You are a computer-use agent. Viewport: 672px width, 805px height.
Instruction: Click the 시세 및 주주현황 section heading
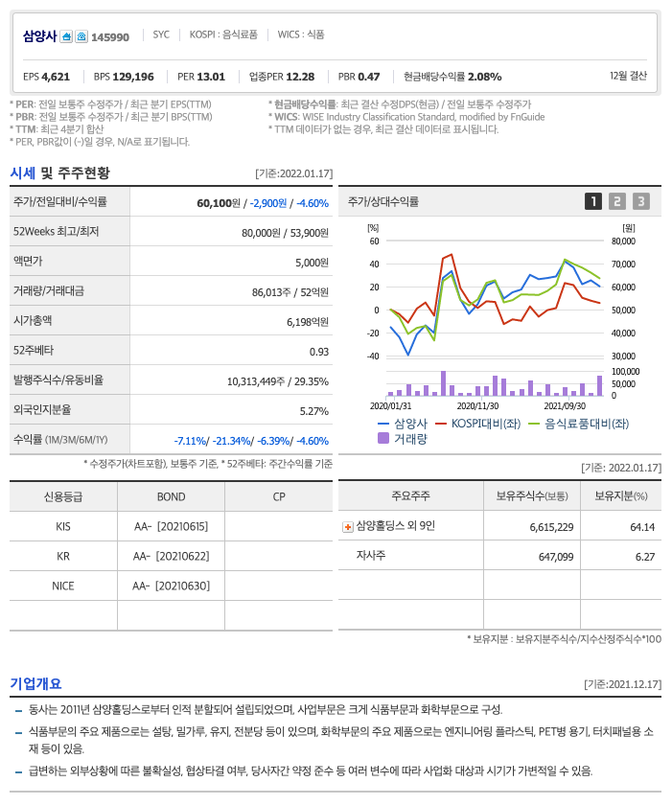coord(60,173)
